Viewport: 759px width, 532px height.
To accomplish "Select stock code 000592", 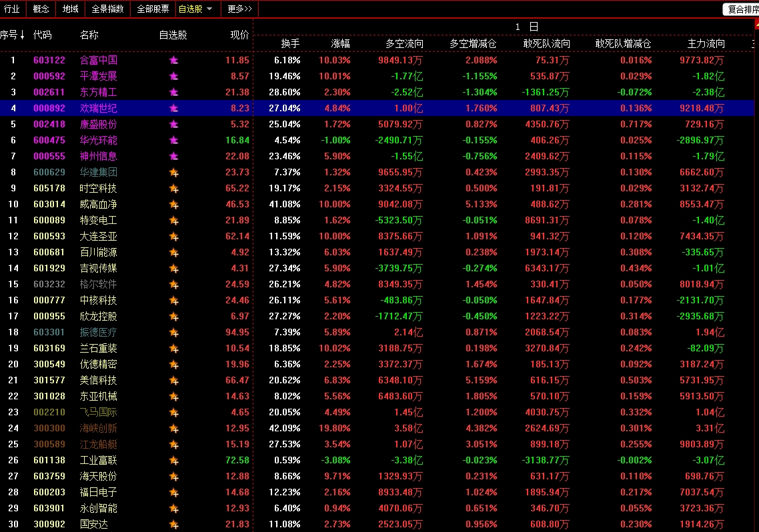I will pyautogui.click(x=49, y=76).
